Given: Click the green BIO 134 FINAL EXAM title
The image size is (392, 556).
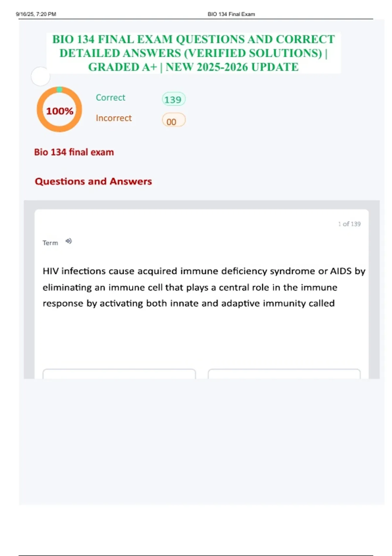Looking at the screenshot, I should click(193, 53).
